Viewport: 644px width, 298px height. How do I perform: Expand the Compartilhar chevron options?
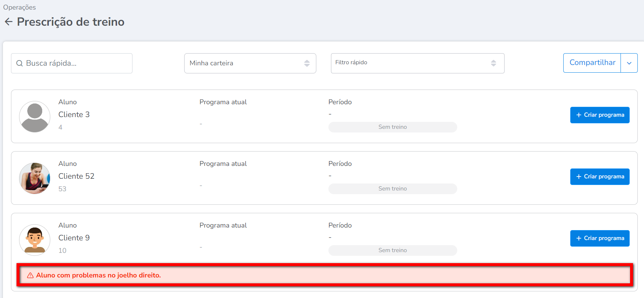pyautogui.click(x=629, y=63)
